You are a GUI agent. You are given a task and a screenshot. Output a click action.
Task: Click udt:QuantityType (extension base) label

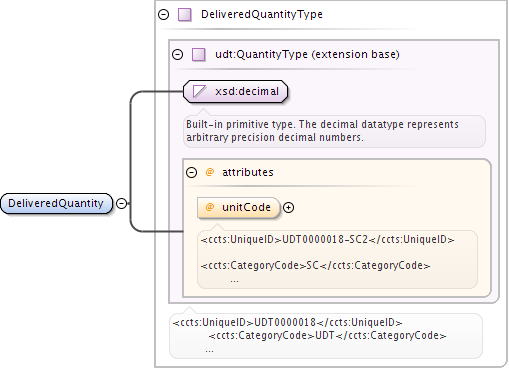click(307, 54)
